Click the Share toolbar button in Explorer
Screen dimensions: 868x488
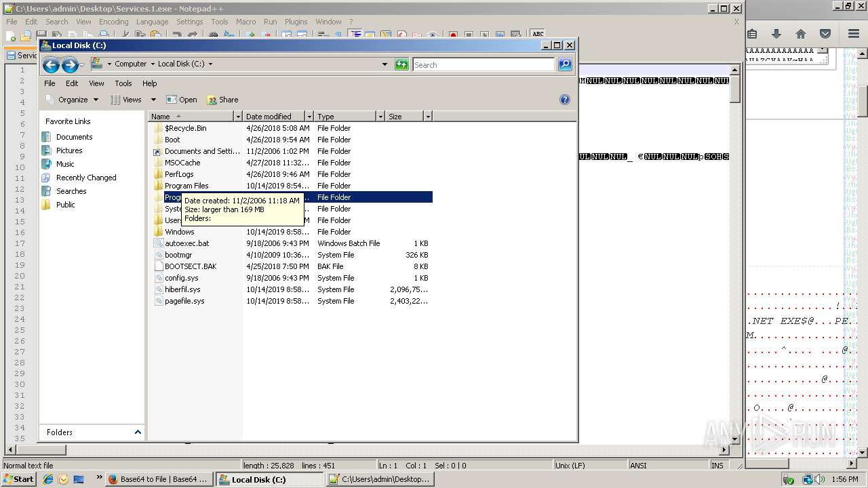click(222, 100)
